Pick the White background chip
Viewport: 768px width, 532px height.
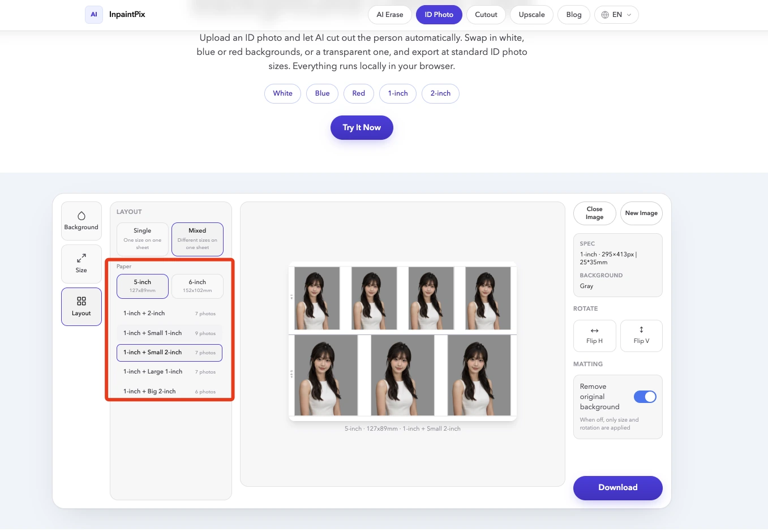coord(283,93)
